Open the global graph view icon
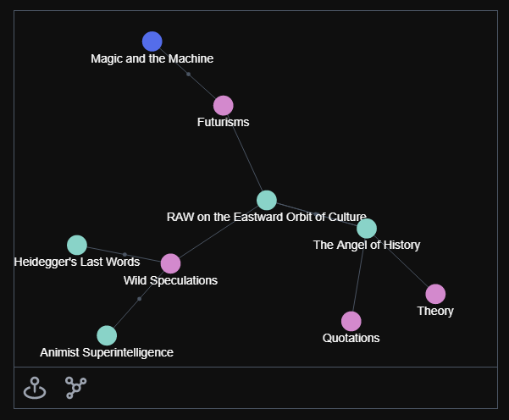 coord(76,388)
